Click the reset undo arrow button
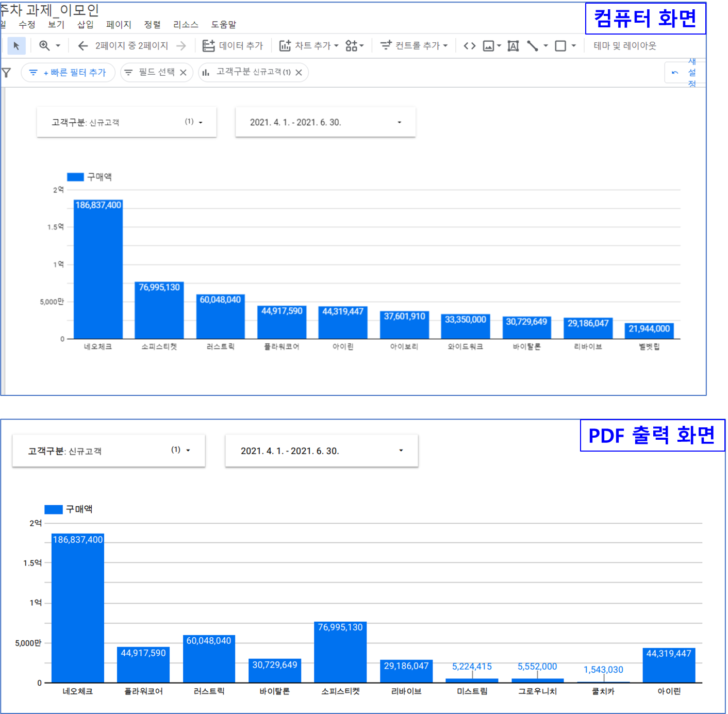Image resolution: width=728 pixels, height=714 pixels. point(675,73)
